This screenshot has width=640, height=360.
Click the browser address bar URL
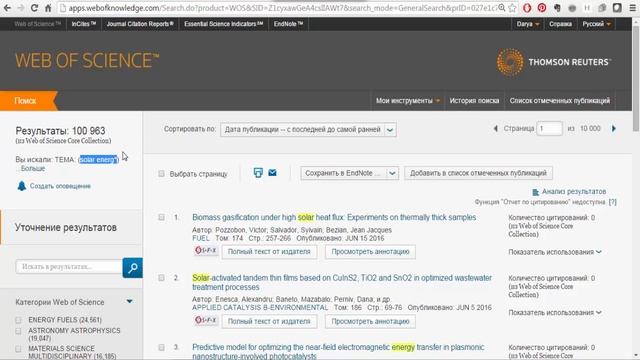pos(282,8)
